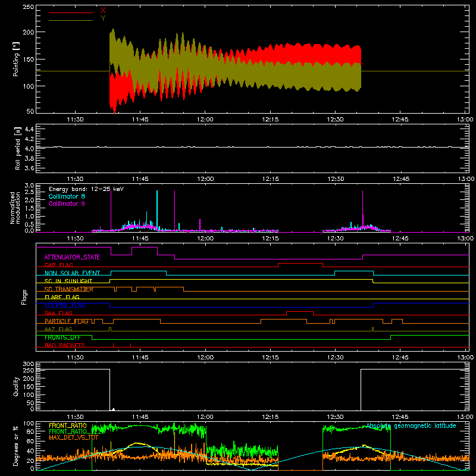Click the Normalized modulation axis title
The width and height of the screenshot is (476, 476).
coord(15,208)
